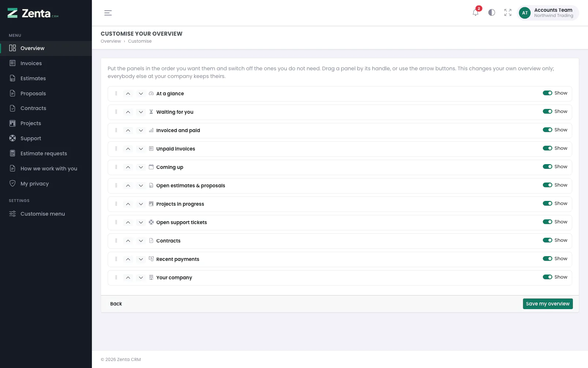Grab the drag handle for Unpaid invoices

(116, 149)
